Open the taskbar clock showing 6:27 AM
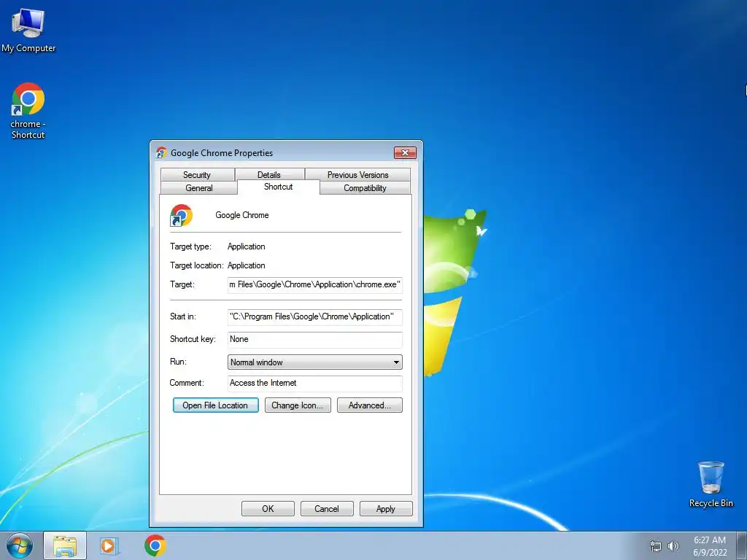The image size is (747, 560). [x=710, y=546]
